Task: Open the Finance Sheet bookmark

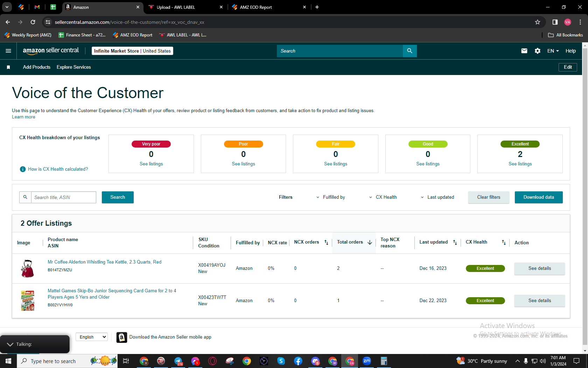Action: tap(82, 35)
